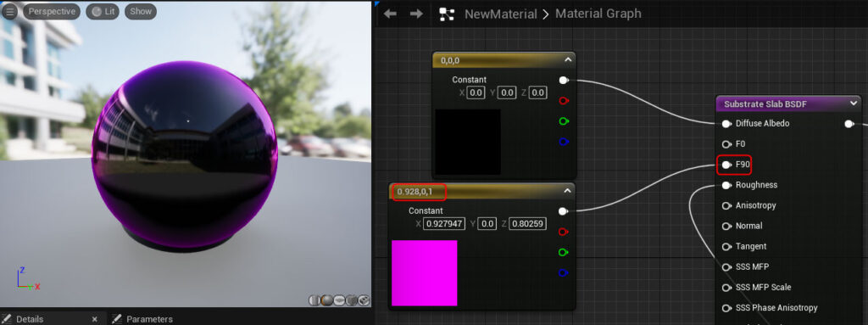Go forward in graph navigation history
Image resolution: width=868 pixels, height=325 pixels.
tap(416, 14)
